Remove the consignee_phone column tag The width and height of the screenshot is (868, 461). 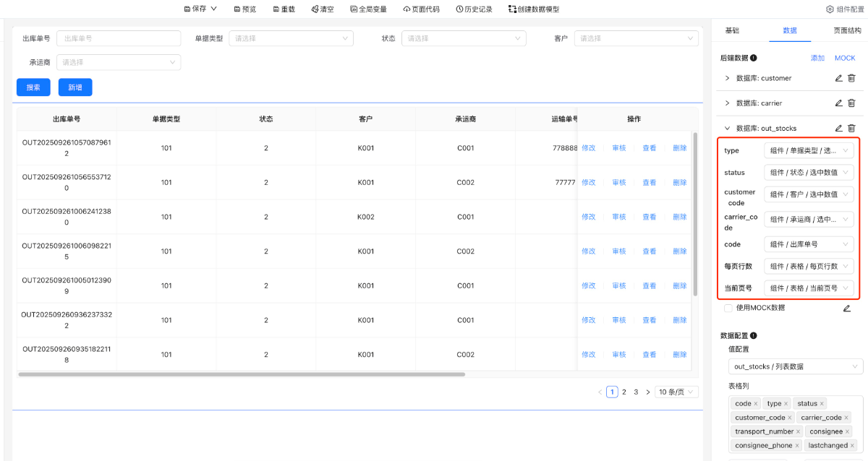[x=797, y=446]
